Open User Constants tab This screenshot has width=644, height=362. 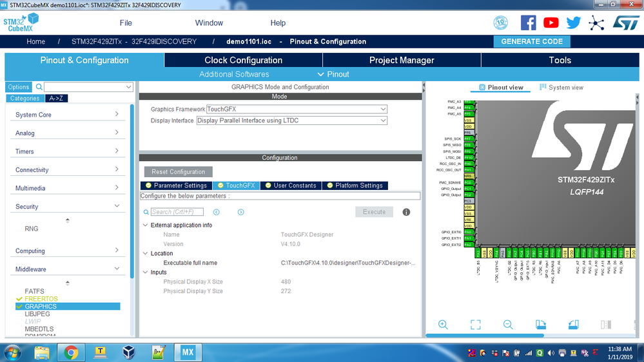click(x=291, y=186)
